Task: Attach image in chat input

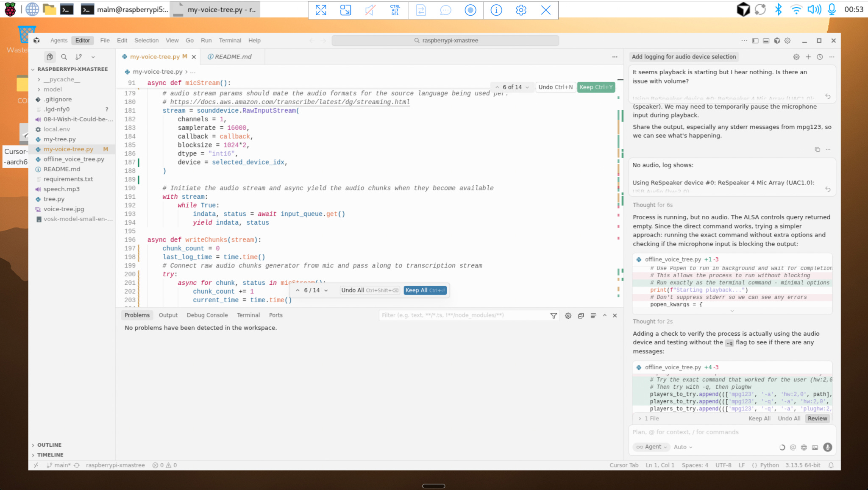Action: pyautogui.click(x=815, y=447)
